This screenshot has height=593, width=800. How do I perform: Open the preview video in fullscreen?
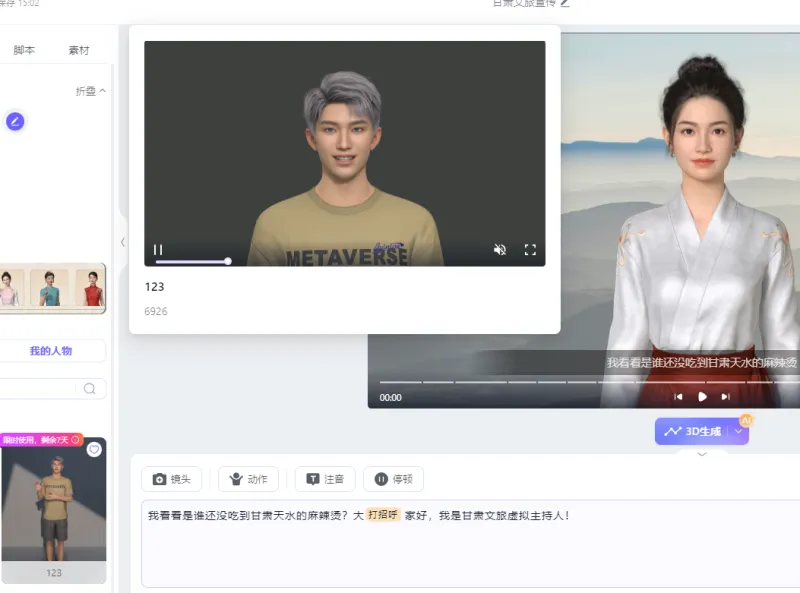[x=530, y=250]
